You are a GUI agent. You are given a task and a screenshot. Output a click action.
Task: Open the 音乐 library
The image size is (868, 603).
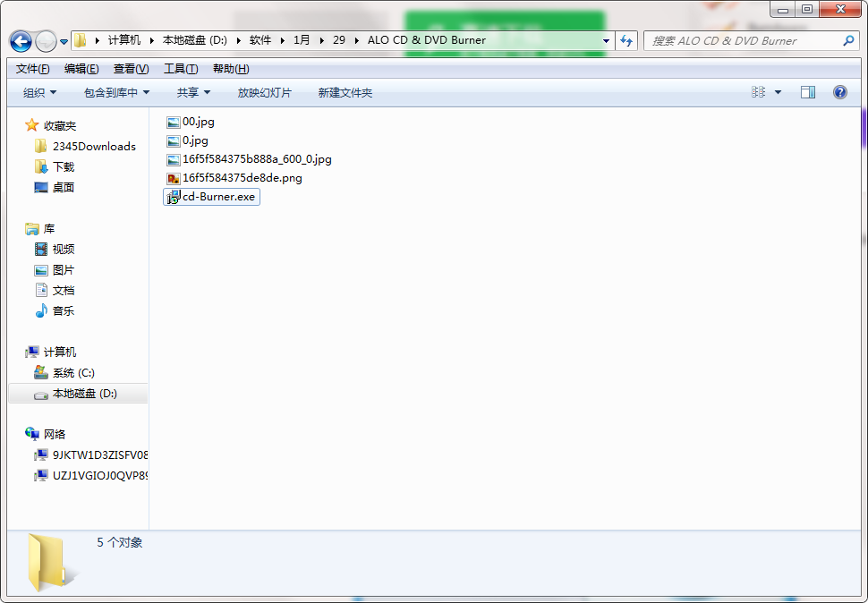point(55,311)
